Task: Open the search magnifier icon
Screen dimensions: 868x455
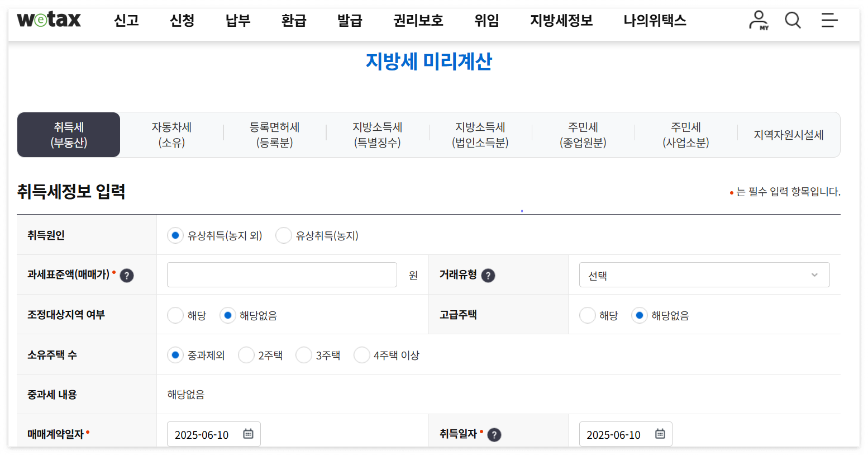Action: 793,20
